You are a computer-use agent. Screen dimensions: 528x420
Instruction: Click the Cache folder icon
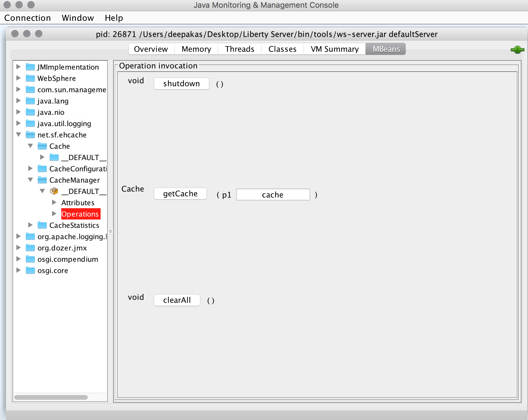tap(42, 146)
